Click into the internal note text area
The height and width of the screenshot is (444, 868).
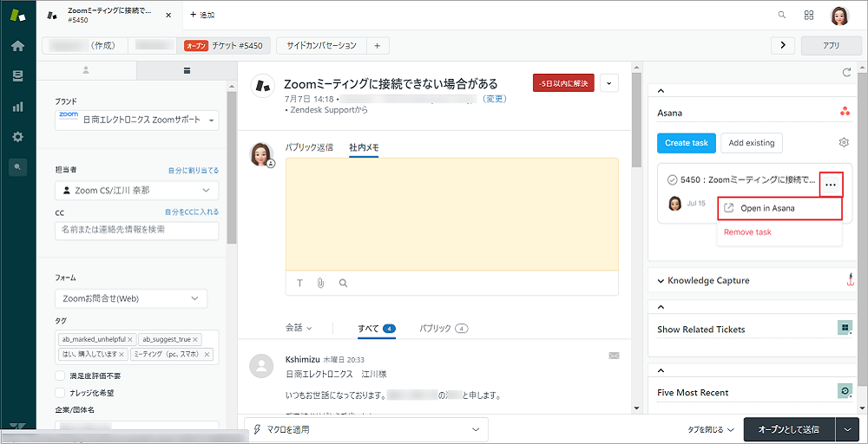(x=451, y=214)
